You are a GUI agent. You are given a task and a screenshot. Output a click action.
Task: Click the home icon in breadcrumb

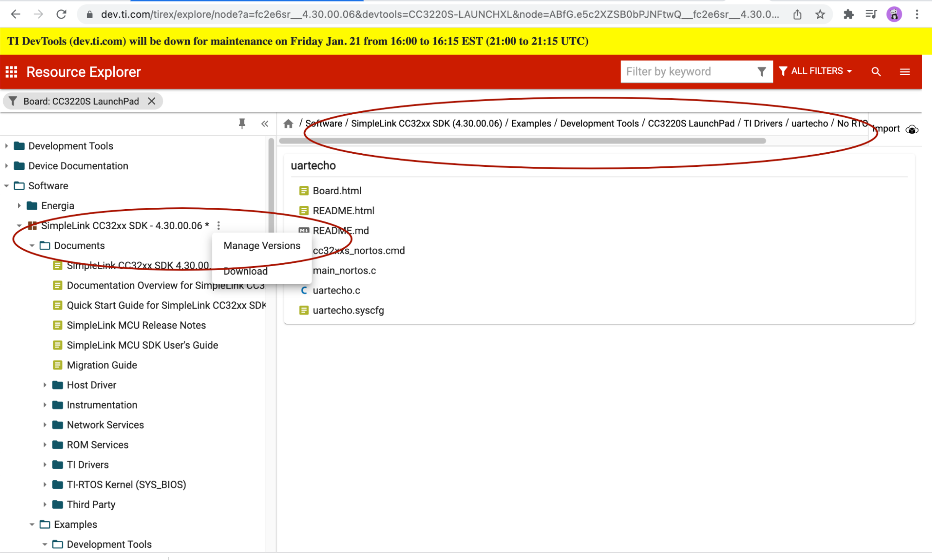[288, 123]
